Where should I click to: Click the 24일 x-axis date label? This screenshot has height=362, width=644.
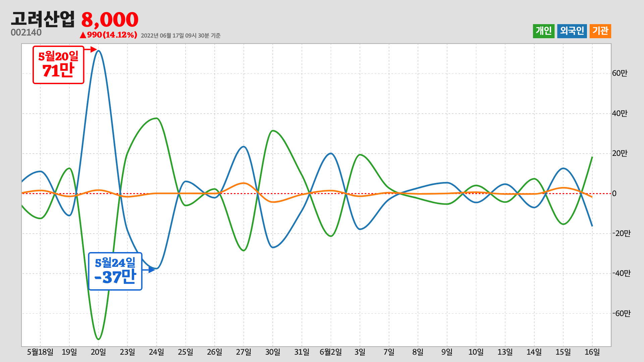coord(157,352)
